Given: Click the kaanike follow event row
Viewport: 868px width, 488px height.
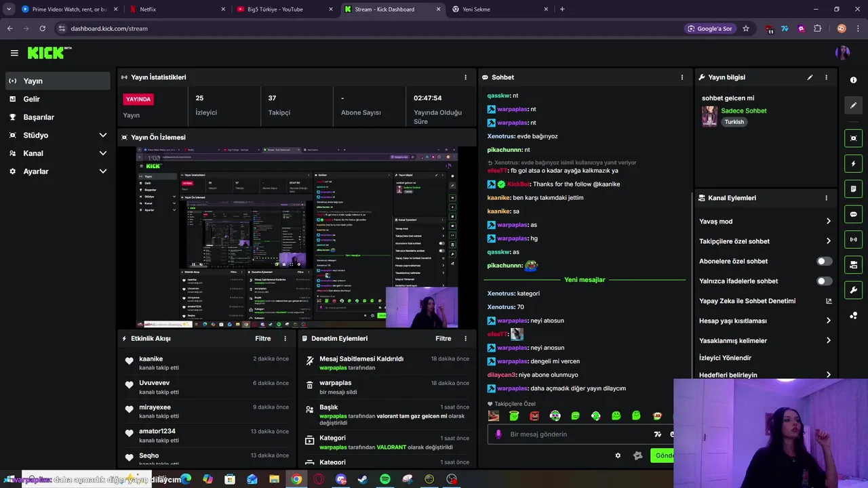Looking at the screenshot, I should point(207,363).
